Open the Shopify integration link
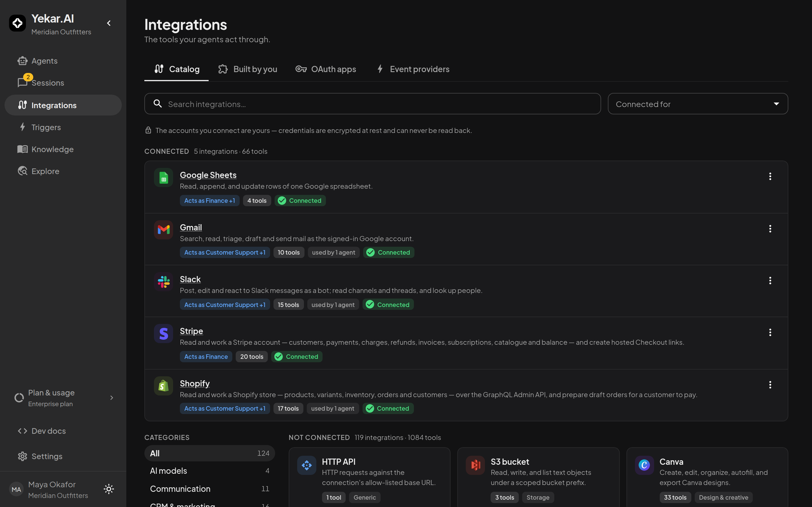The image size is (812, 507). [195, 383]
